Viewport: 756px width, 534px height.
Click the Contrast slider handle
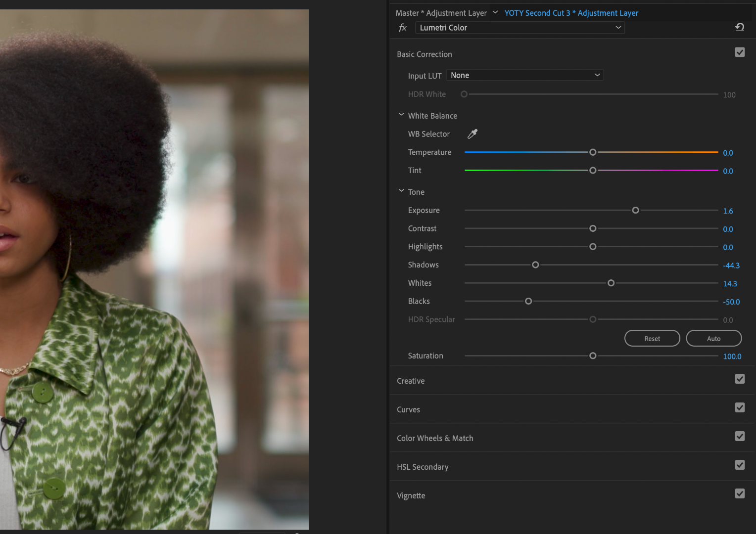point(593,228)
